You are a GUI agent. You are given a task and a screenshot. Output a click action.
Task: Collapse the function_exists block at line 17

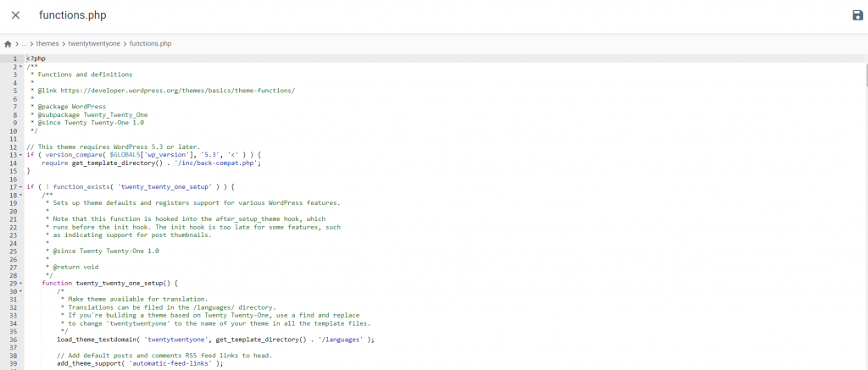tap(20, 186)
